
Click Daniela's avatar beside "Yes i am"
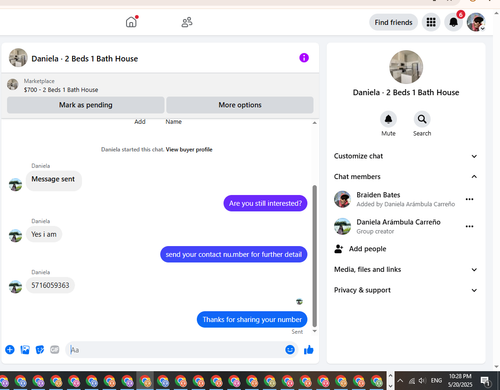coord(15,235)
